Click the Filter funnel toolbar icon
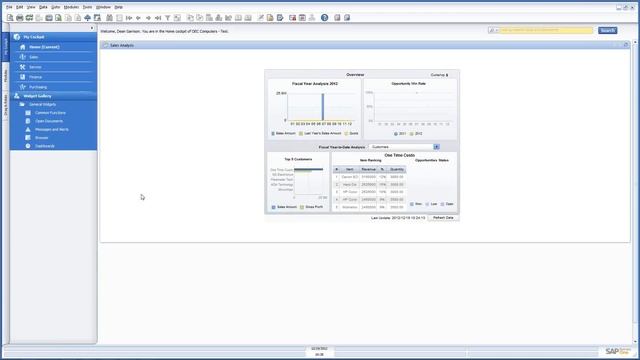640x360 pixels. 167,18
